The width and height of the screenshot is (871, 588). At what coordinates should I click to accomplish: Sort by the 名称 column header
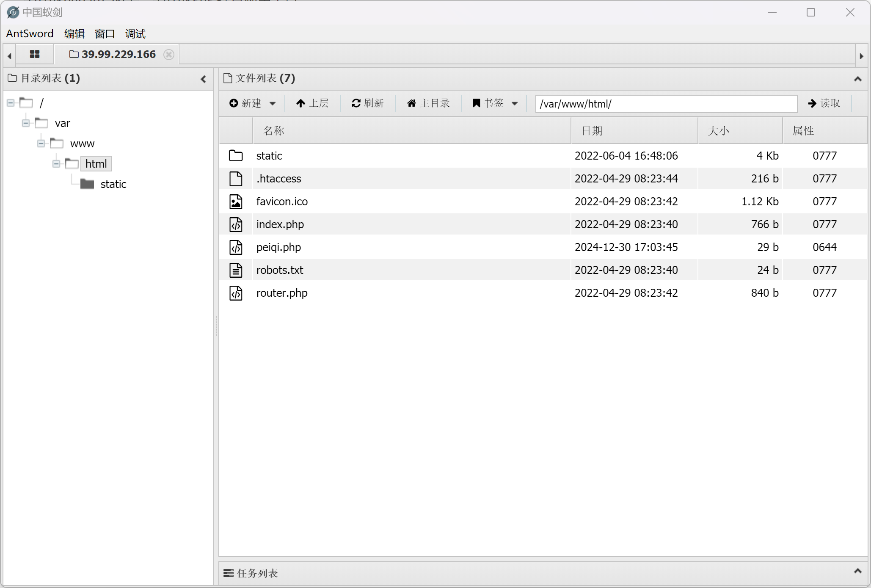coord(411,131)
